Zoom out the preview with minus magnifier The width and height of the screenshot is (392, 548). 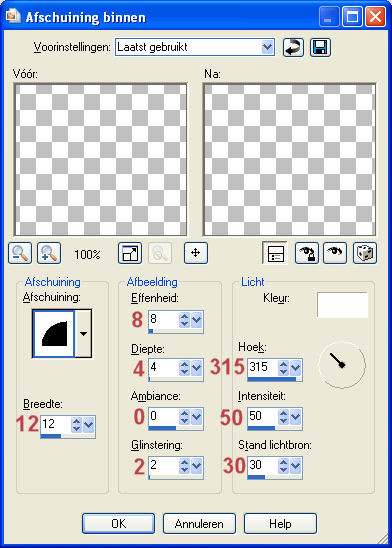click(20, 253)
